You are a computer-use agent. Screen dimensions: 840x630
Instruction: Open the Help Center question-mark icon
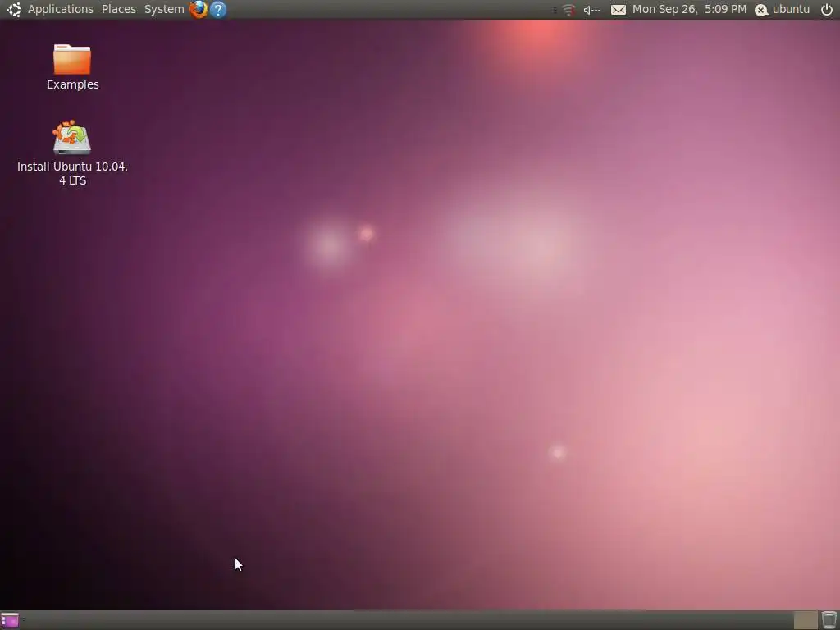pyautogui.click(x=218, y=9)
